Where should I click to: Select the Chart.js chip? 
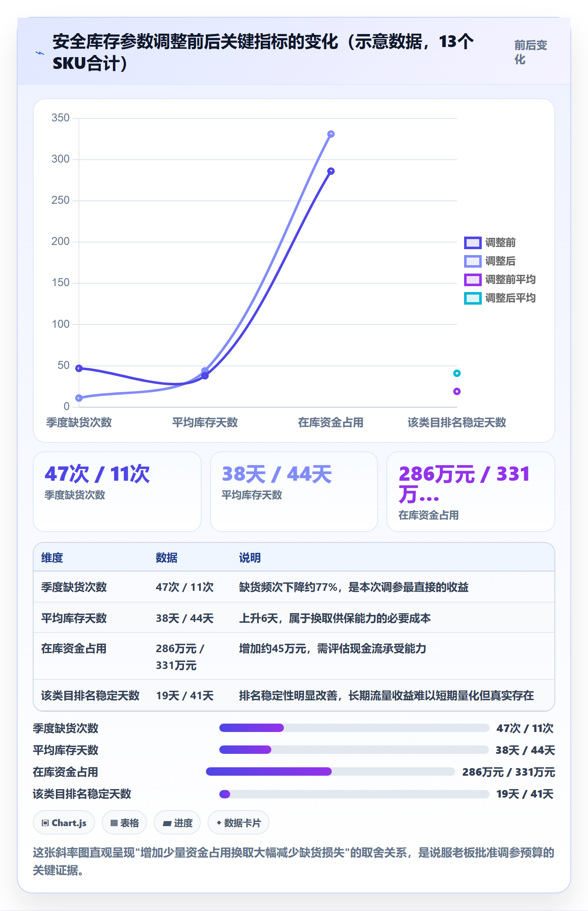64,822
